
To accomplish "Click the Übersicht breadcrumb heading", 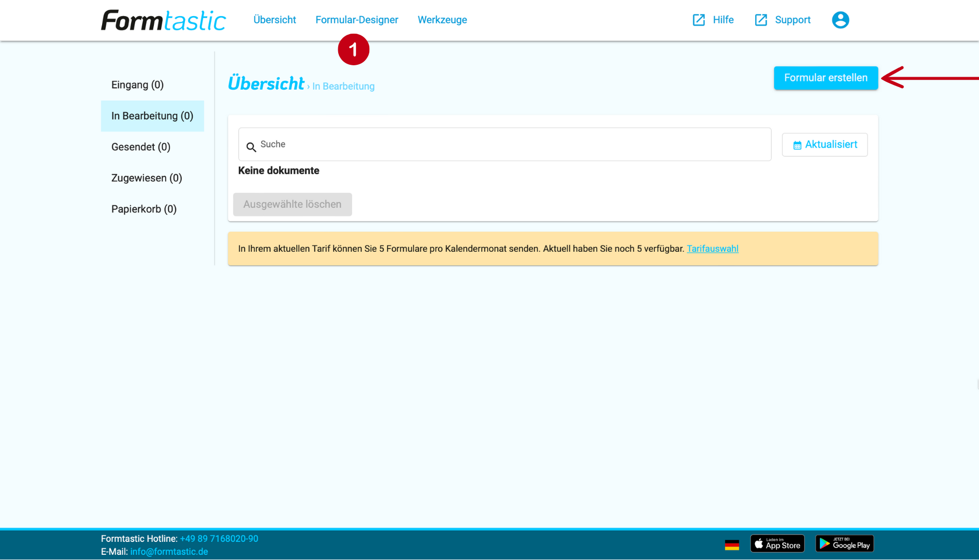I will point(266,83).
